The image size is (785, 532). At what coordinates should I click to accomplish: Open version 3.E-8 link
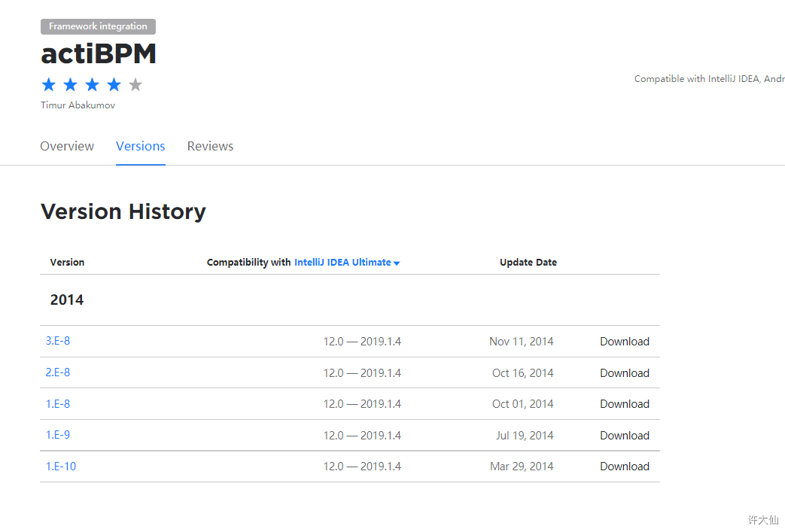(x=58, y=341)
